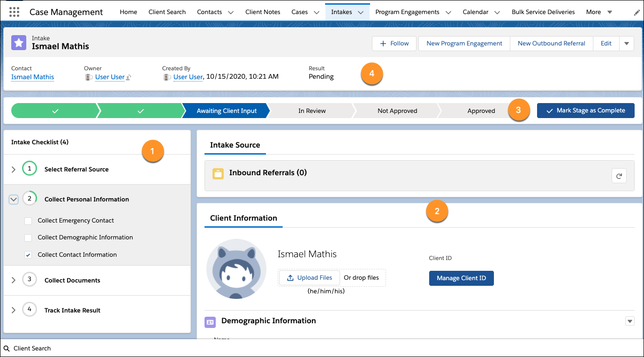Open the actions dropdown next to Edit
644x357 pixels.
[627, 44]
